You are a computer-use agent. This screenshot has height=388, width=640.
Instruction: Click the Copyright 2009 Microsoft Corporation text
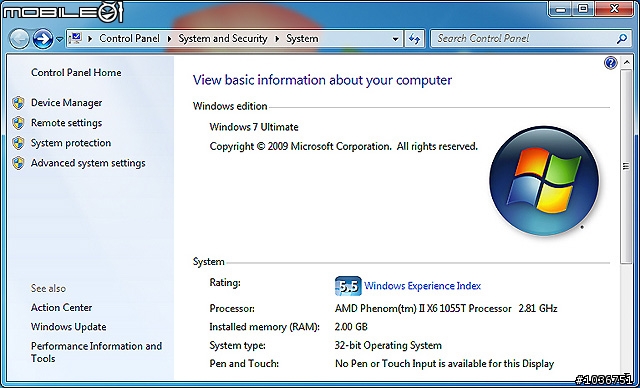[343, 146]
